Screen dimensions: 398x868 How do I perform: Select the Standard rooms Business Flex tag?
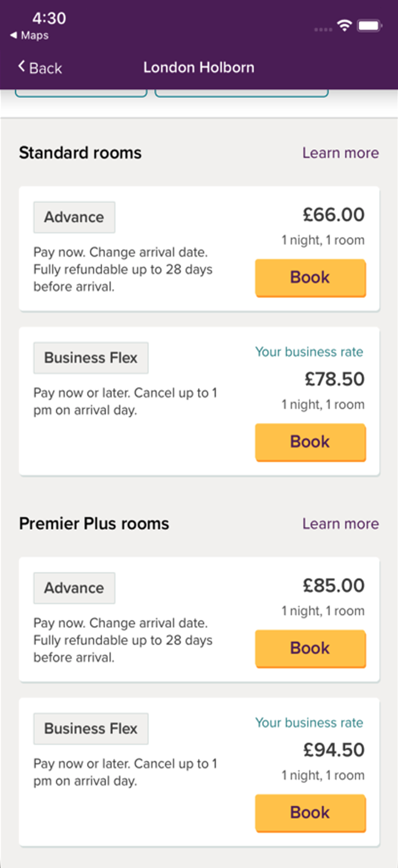[91, 358]
